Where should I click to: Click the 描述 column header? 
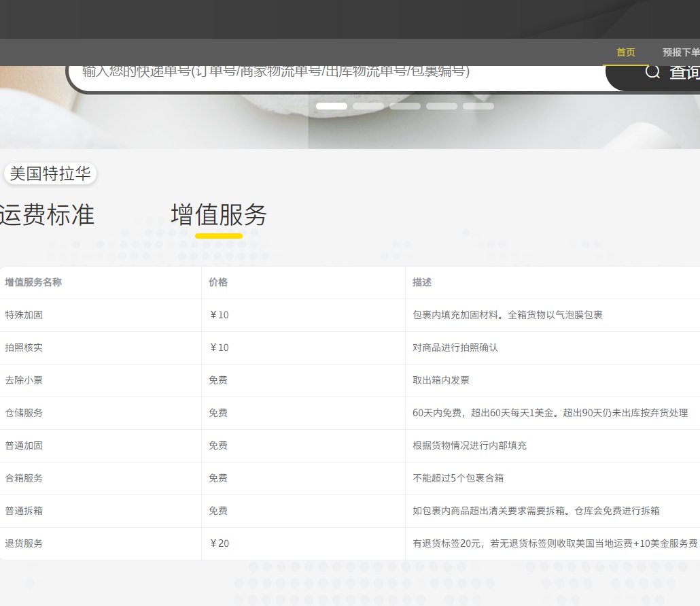422,282
